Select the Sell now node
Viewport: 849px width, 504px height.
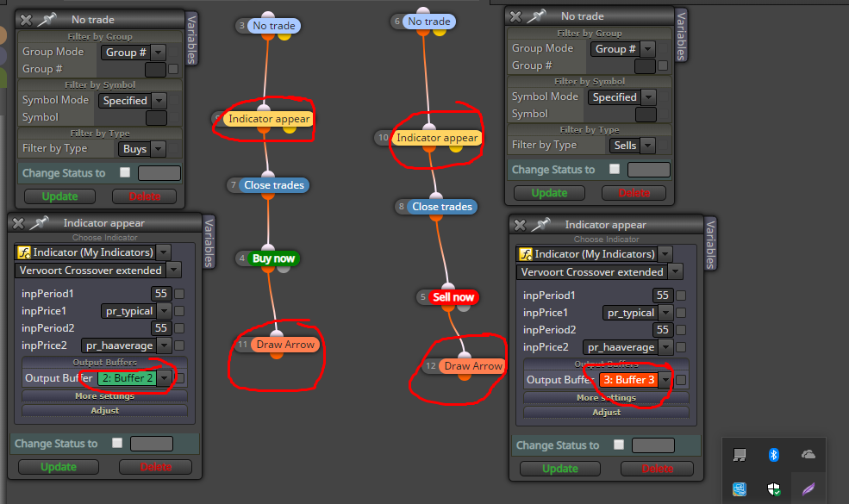point(453,296)
